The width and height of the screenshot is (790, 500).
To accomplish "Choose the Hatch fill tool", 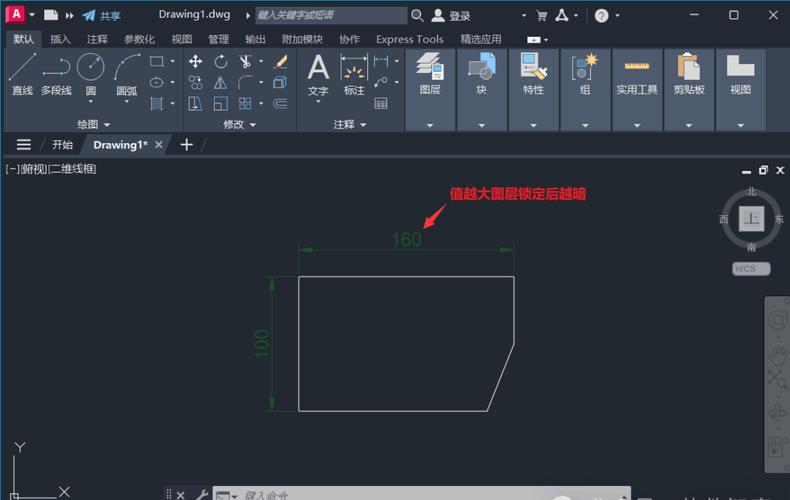I will pyautogui.click(x=157, y=103).
